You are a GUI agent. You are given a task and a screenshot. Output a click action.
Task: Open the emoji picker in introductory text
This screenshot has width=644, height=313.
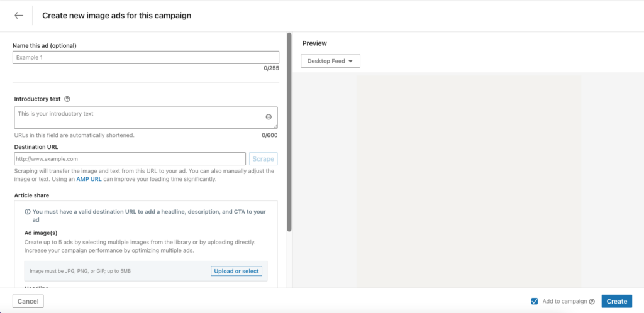tap(269, 117)
